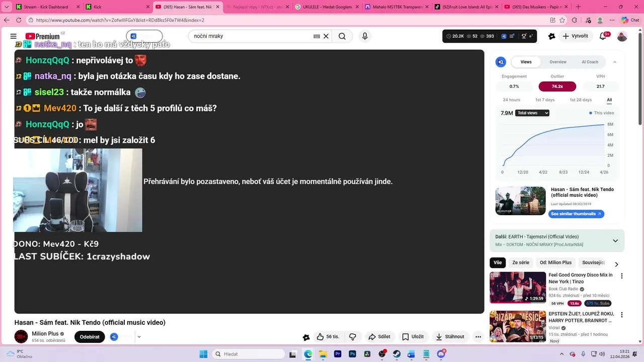The image size is (644, 362).
Task: Clear the search box with the X
Action: 326,36
